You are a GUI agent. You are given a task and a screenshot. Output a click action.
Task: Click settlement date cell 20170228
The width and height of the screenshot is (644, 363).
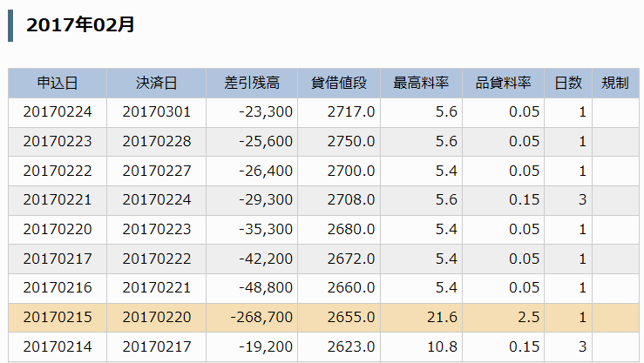157,142
